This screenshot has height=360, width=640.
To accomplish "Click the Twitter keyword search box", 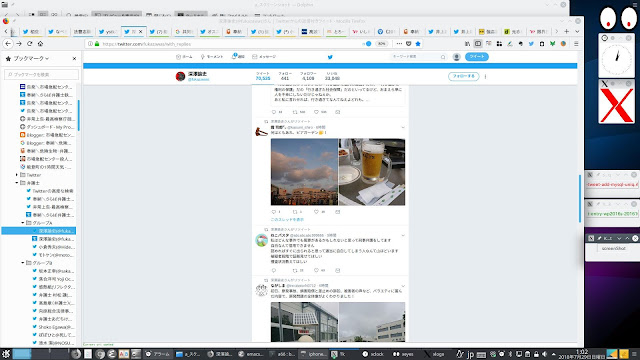I will [418, 57].
